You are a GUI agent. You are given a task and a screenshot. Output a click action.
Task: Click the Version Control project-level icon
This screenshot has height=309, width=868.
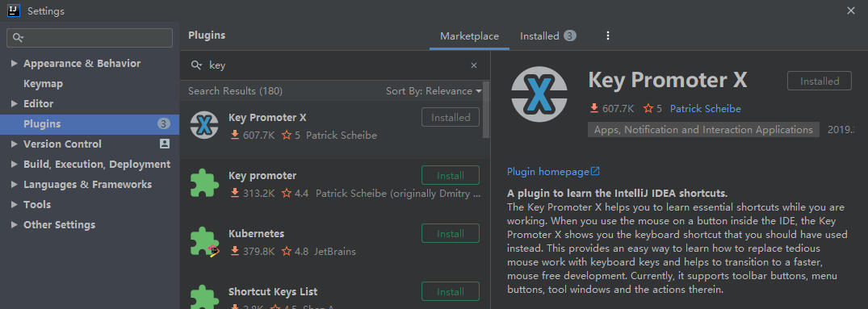tap(165, 144)
